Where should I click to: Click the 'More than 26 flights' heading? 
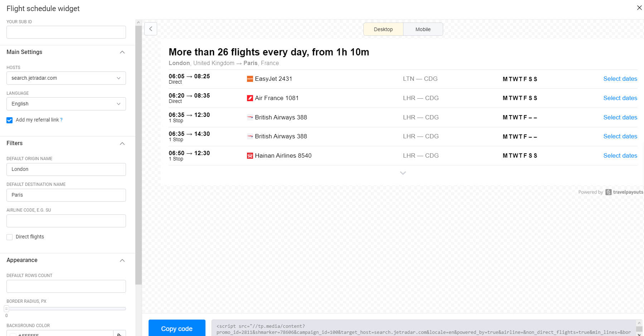pyautogui.click(x=269, y=52)
